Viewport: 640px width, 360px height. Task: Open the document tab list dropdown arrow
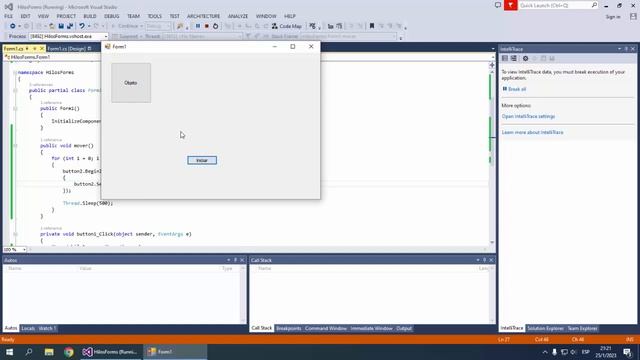tap(493, 49)
